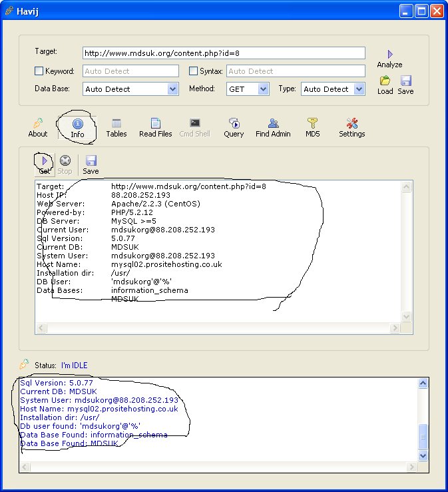The image size is (448, 492).
Task: Save the info results with Save icon
Action: tap(91, 160)
